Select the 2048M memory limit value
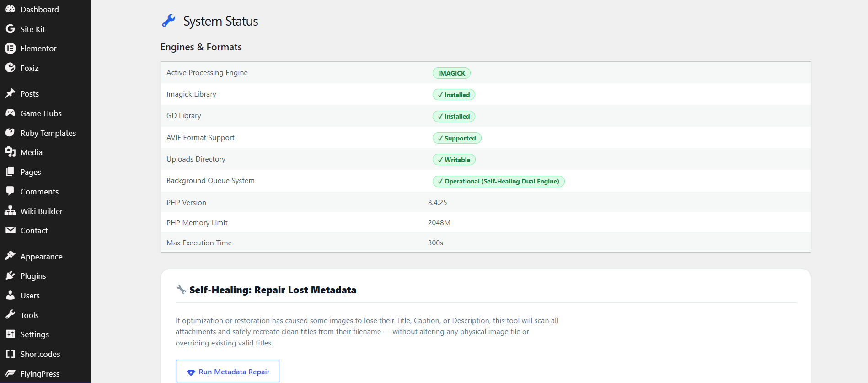The image size is (868, 383). (x=439, y=222)
